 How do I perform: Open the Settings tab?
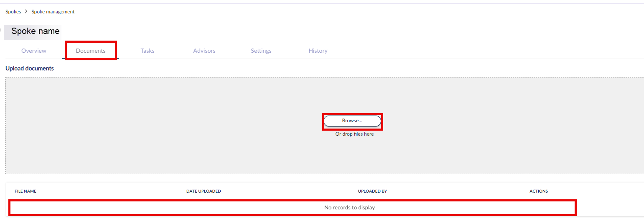261,51
